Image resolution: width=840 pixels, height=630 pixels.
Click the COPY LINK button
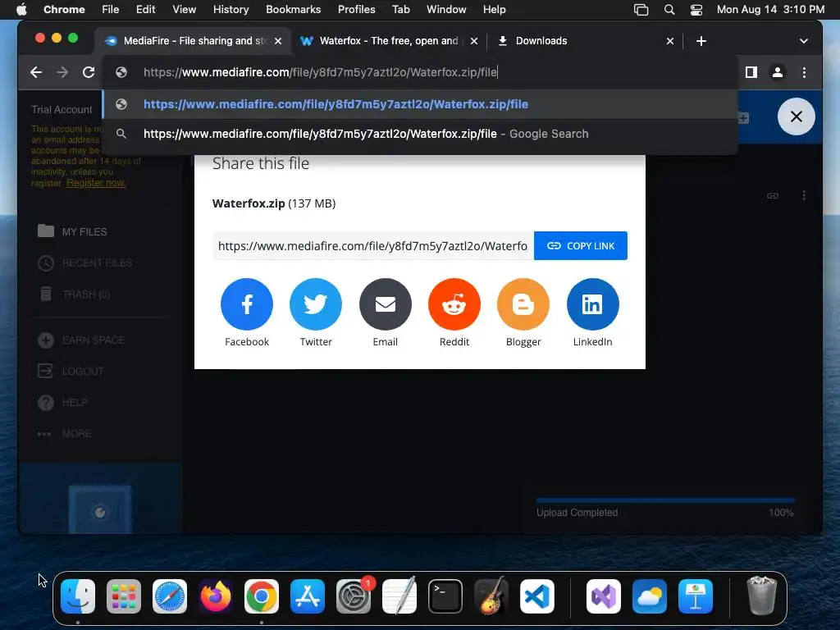tap(581, 246)
